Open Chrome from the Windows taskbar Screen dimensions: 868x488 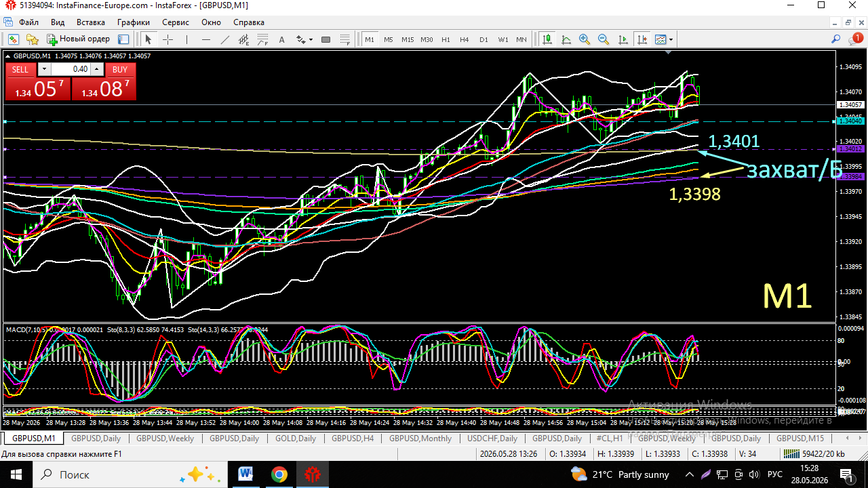pos(279,474)
